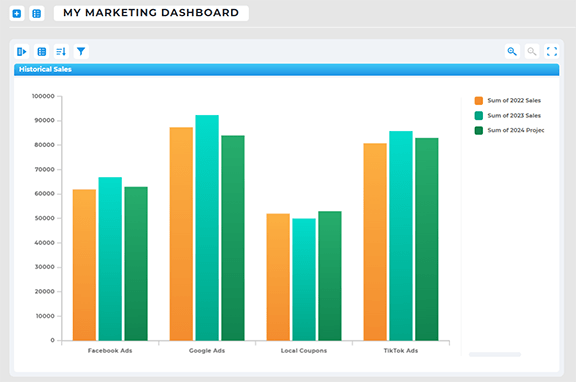Screen dimensions: 576x382
Task: Select the teal 2023 bar for Local Coupons
Action: pos(304,280)
